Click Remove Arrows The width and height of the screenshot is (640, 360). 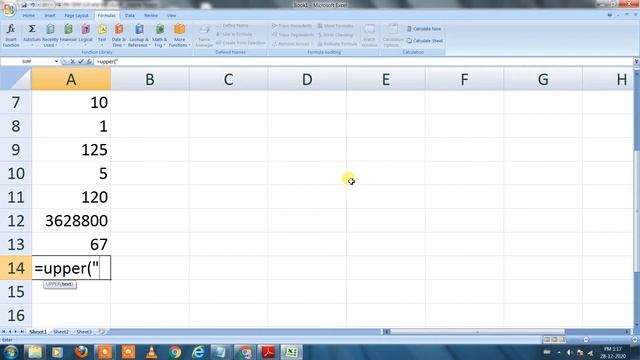[x=291, y=44]
